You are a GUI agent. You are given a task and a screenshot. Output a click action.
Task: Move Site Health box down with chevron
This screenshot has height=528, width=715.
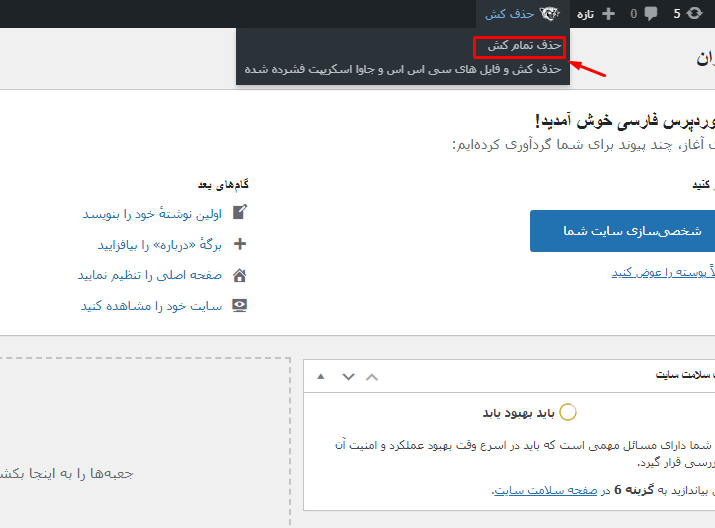[x=348, y=377]
